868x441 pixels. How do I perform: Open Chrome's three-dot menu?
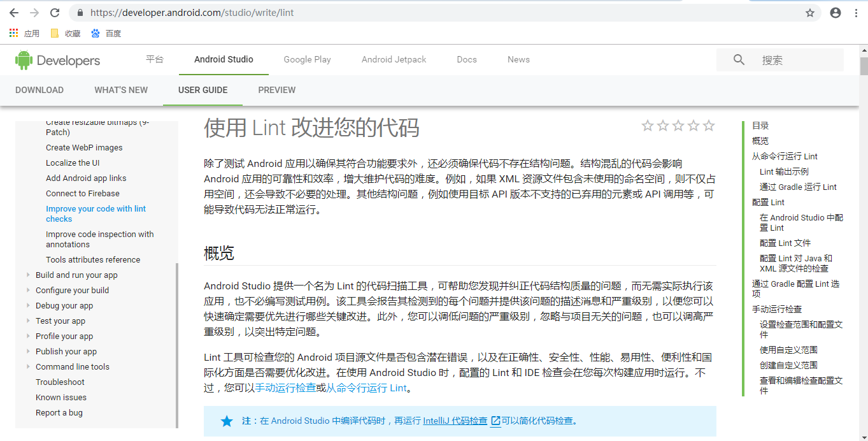click(857, 13)
